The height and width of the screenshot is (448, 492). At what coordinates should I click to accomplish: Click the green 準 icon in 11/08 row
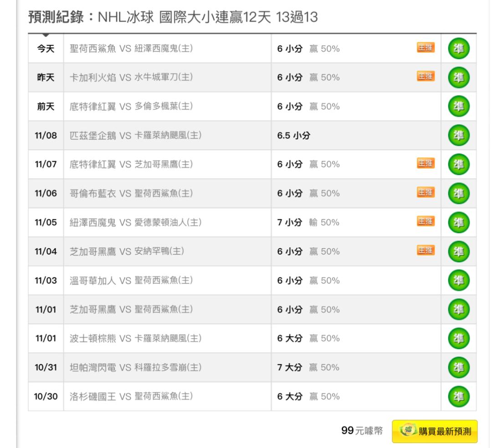[x=458, y=135]
